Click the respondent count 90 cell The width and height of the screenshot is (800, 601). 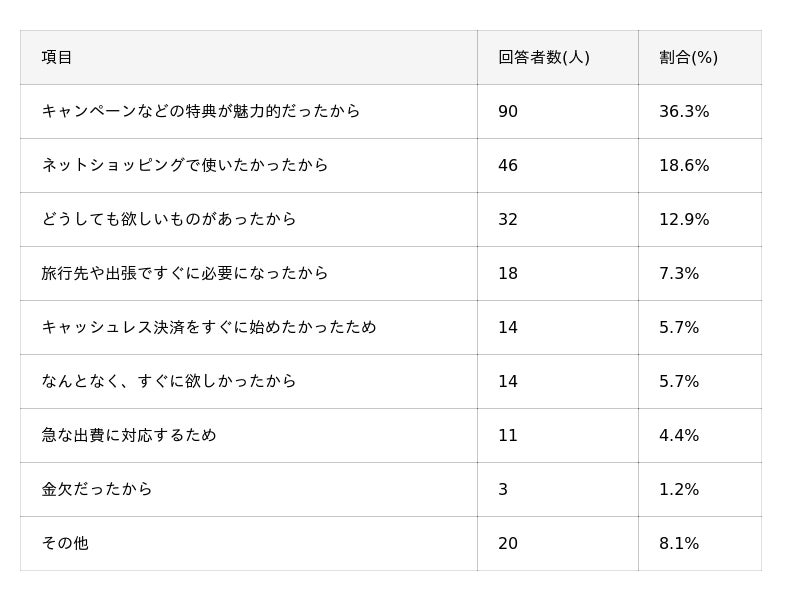click(x=508, y=112)
